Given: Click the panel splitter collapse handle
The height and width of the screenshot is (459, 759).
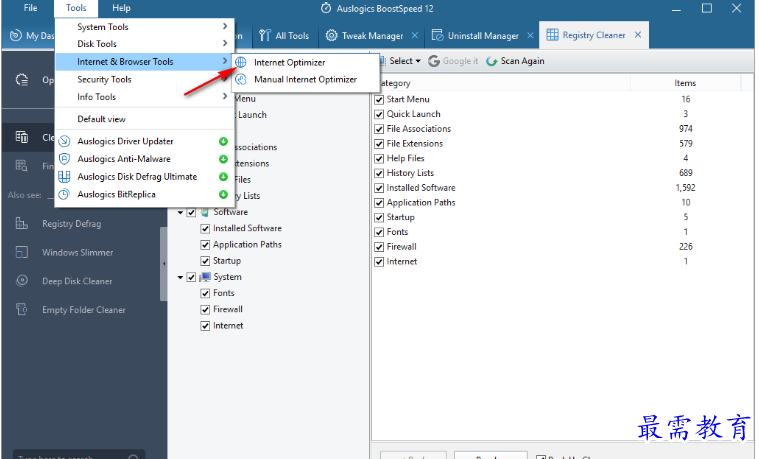Looking at the screenshot, I should point(164,264).
